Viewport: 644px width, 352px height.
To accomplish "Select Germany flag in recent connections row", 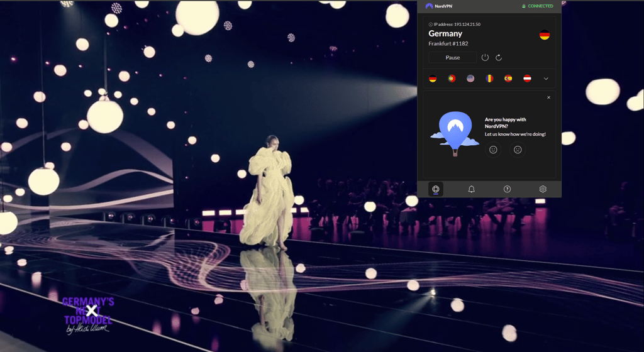I will (x=433, y=79).
